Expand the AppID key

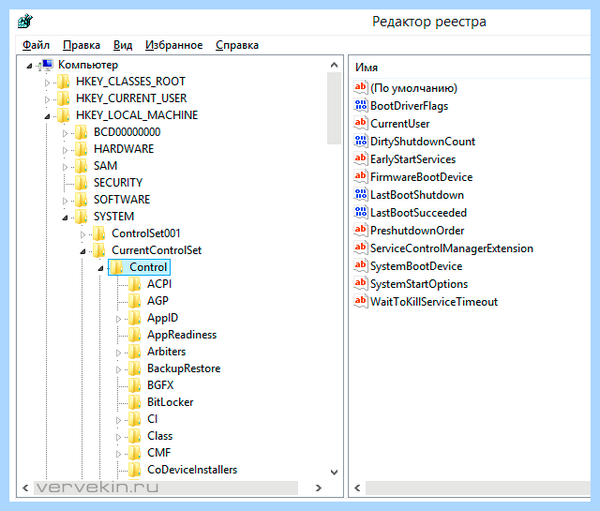(x=118, y=319)
